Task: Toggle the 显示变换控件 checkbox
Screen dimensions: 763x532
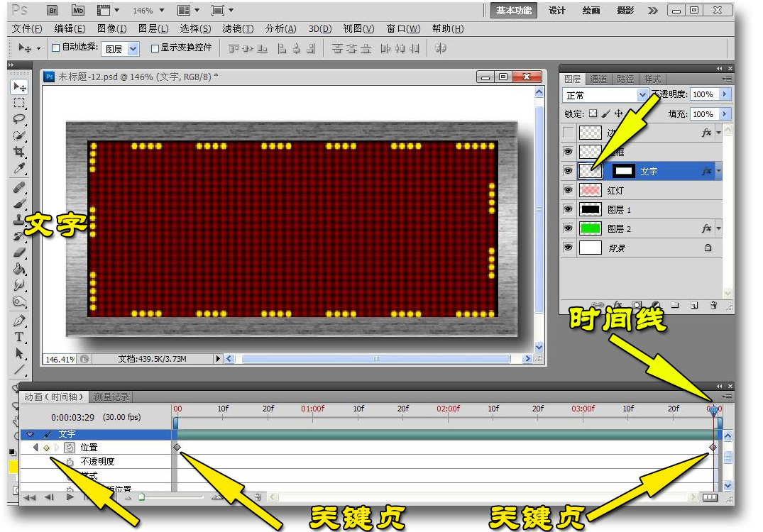Action: (x=155, y=48)
